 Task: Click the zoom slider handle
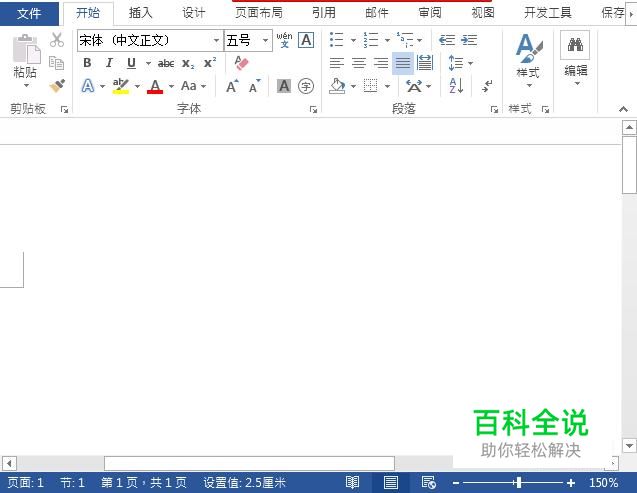tap(518, 482)
